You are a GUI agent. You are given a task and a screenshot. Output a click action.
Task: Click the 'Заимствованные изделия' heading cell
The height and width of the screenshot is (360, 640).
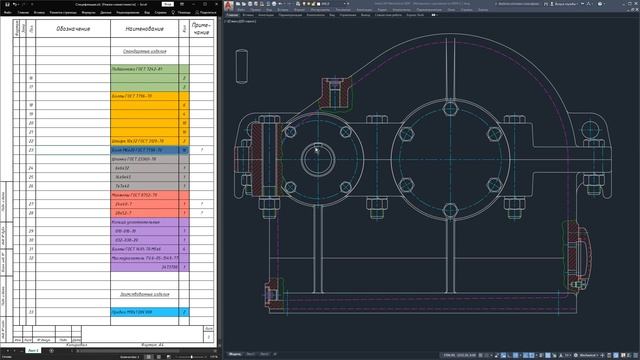144,294
